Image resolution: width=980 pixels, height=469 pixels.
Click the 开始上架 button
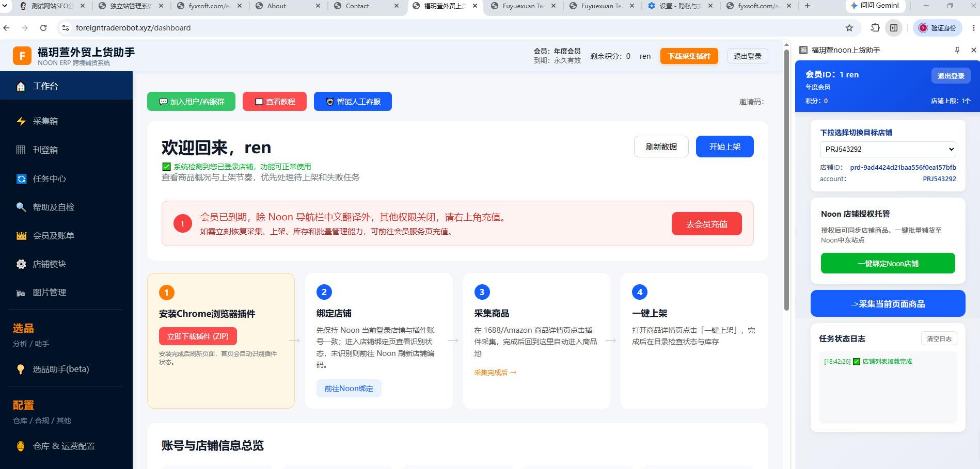pyautogui.click(x=725, y=147)
